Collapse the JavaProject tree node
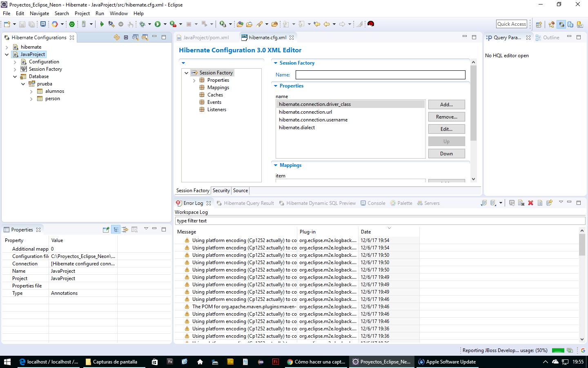The height and width of the screenshot is (368, 588). click(x=7, y=54)
